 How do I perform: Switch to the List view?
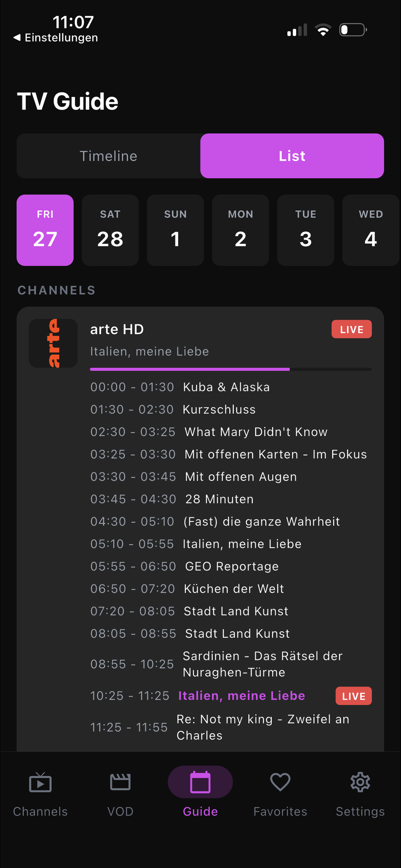click(292, 156)
